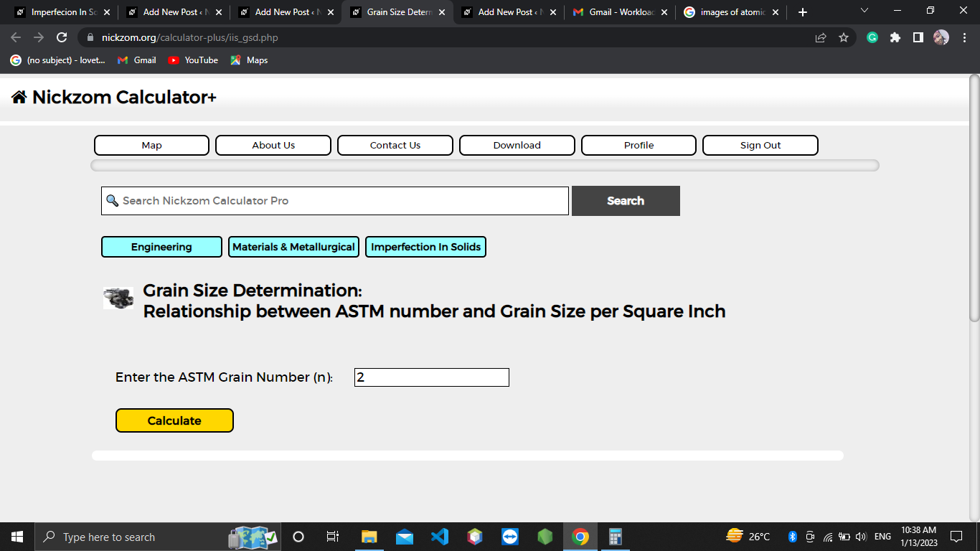This screenshot has height=551, width=980.
Task: Click the Windows taskbar search box
Action: (x=158, y=537)
